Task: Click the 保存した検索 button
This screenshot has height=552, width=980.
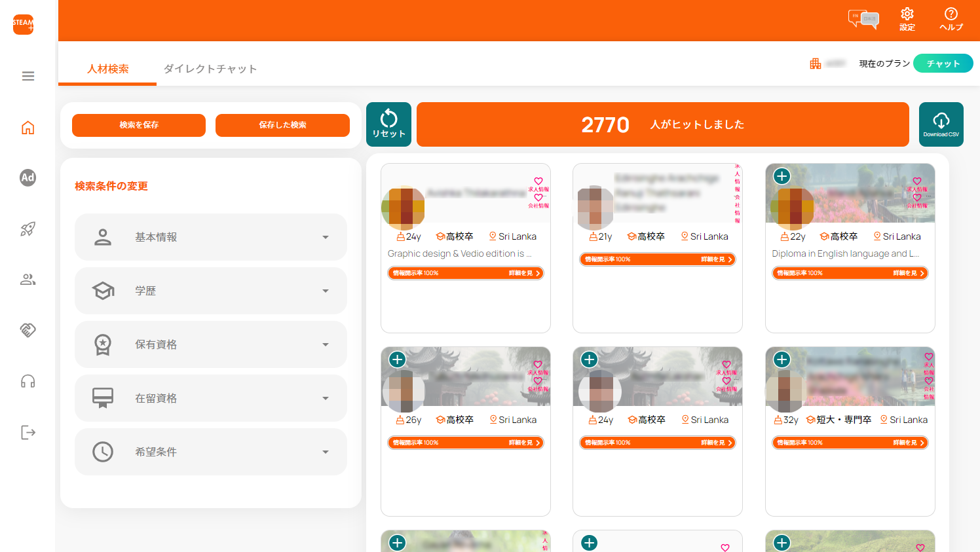Action: click(x=282, y=125)
